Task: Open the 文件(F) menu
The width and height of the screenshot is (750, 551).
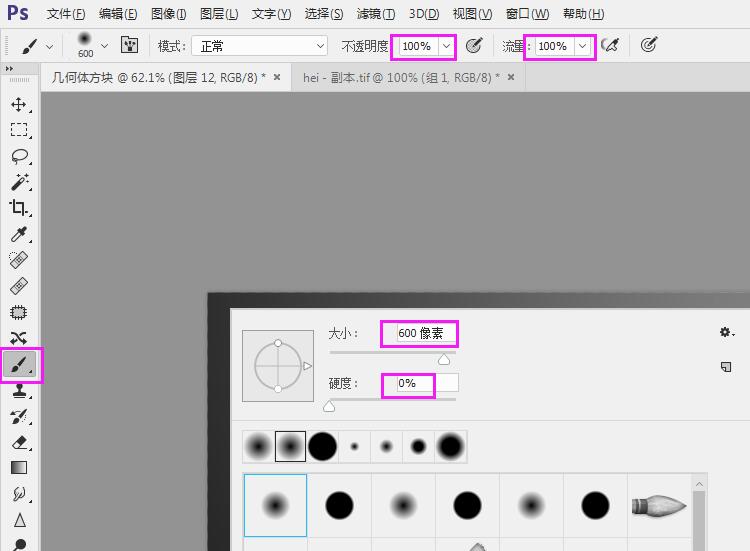Action: coord(66,14)
